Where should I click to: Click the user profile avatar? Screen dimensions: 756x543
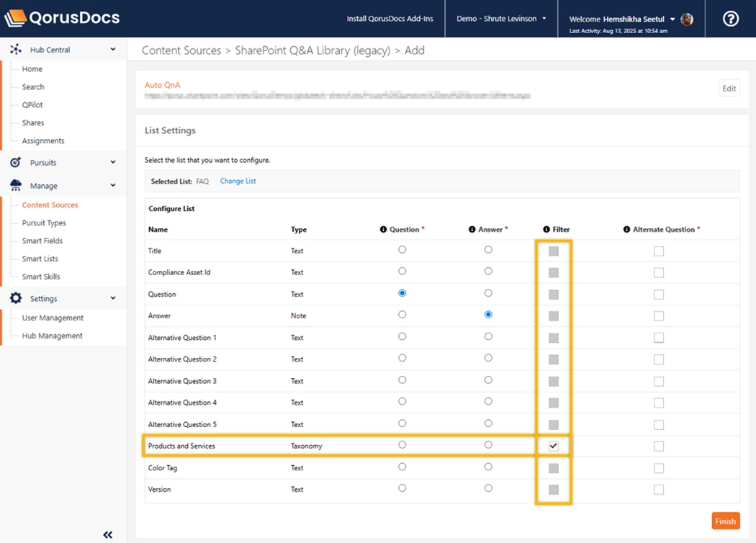[687, 19]
